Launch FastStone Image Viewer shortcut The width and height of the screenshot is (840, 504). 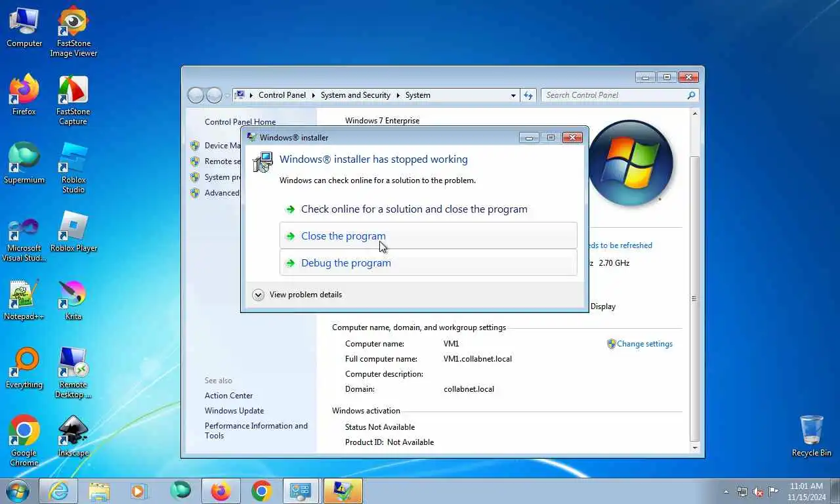tap(73, 31)
